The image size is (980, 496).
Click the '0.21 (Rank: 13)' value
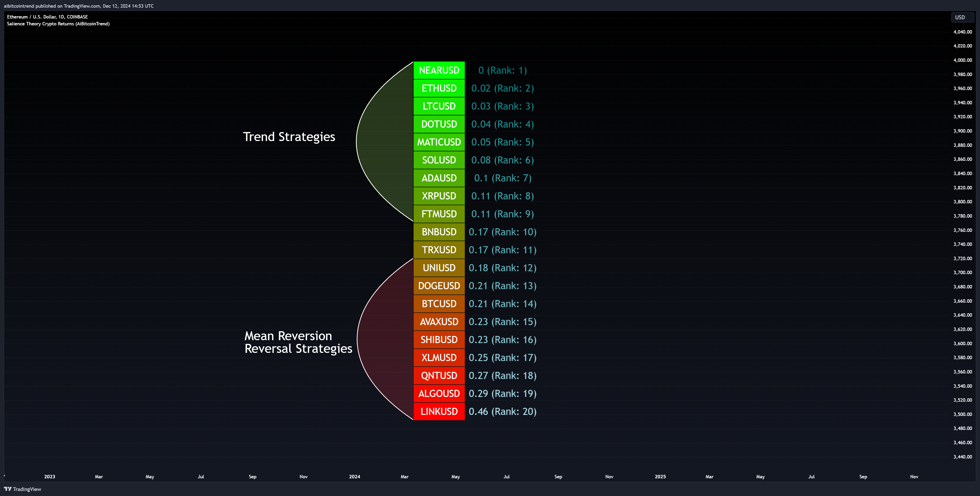tap(503, 286)
